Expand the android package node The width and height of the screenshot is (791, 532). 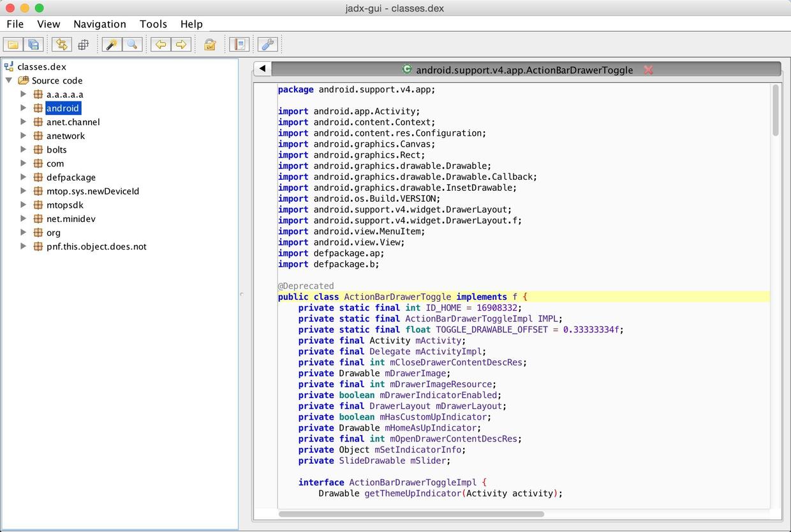point(24,108)
